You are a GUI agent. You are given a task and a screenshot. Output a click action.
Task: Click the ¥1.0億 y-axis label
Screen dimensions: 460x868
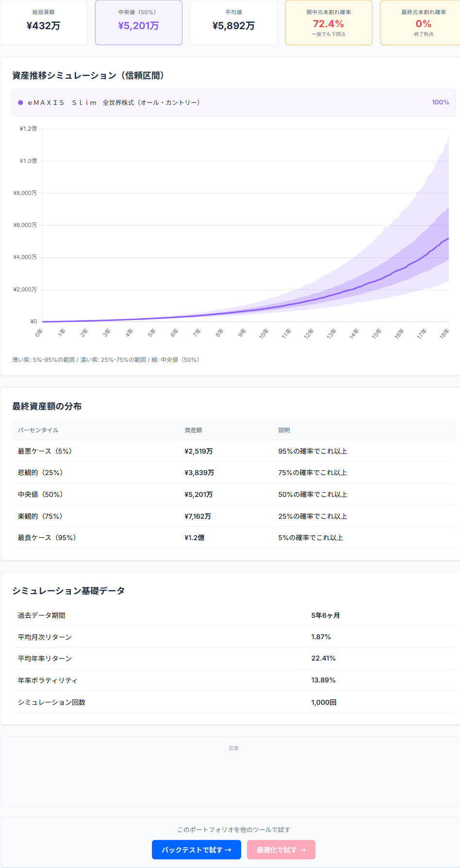[28, 161]
